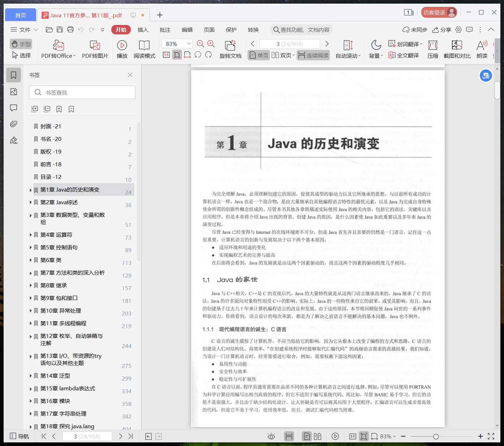Screen dimensions: 504x446
Task: Enable eye protection mode in the status bar
Action: tap(271, 436)
